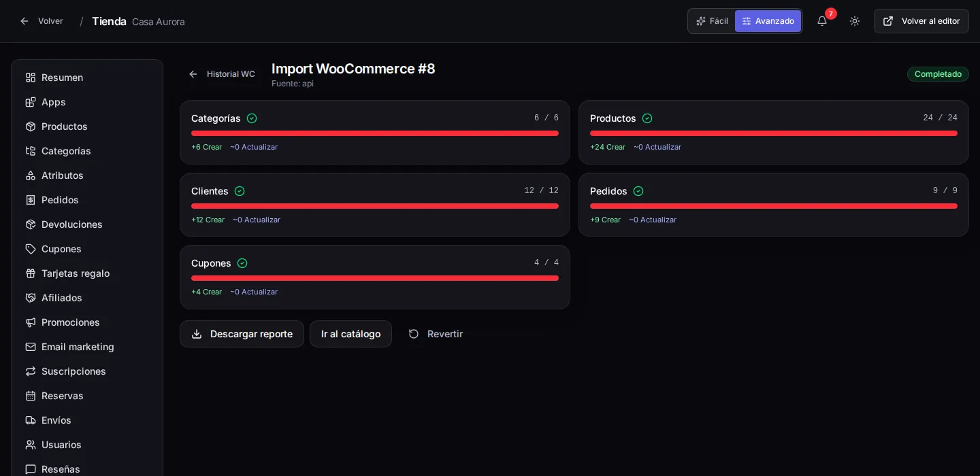Image resolution: width=980 pixels, height=476 pixels.
Task: Toggle light theme with sun icon
Action: (855, 21)
